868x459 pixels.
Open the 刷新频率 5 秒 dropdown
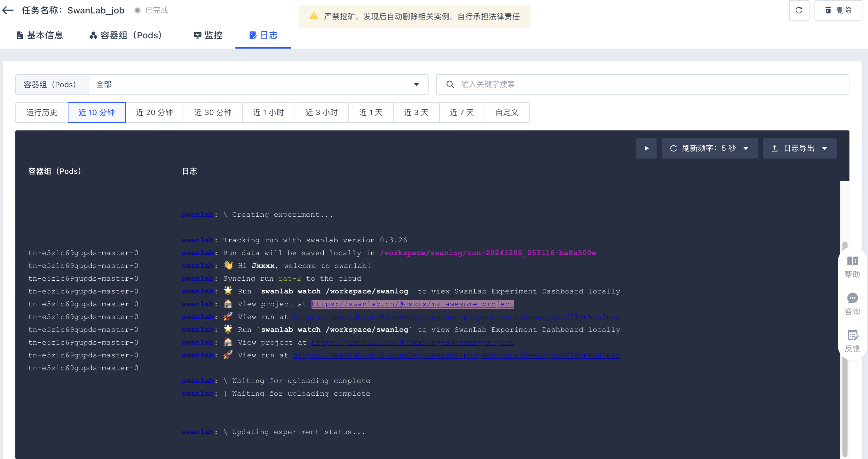pos(710,149)
